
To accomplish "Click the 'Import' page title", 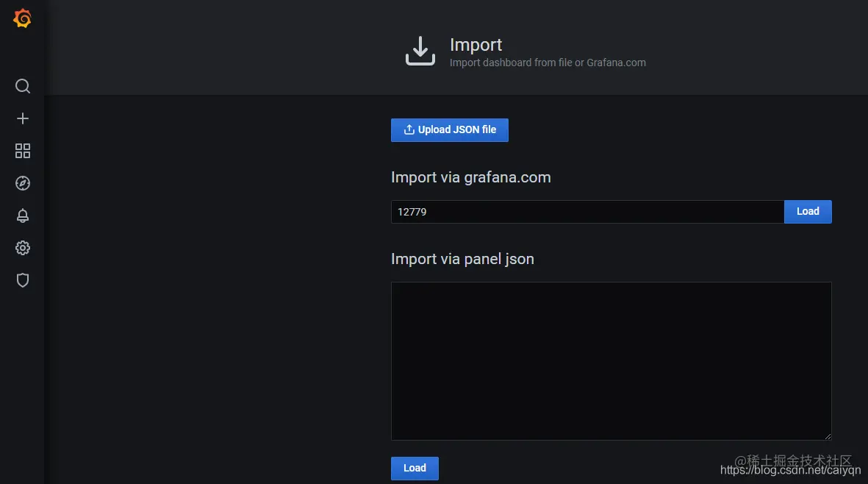I will [476, 44].
